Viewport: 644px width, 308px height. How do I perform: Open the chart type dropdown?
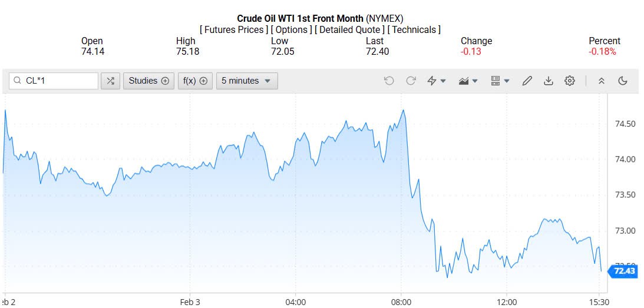[468, 81]
